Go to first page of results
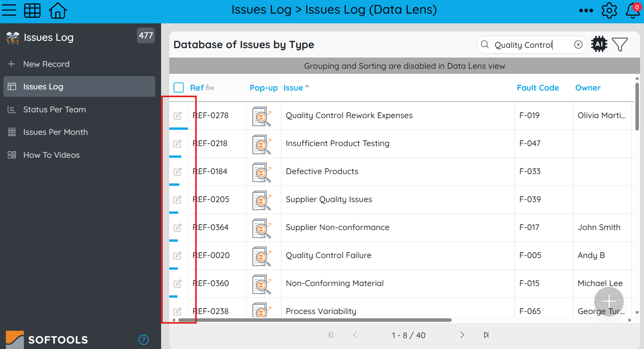The width and height of the screenshot is (644, 349). click(331, 335)
